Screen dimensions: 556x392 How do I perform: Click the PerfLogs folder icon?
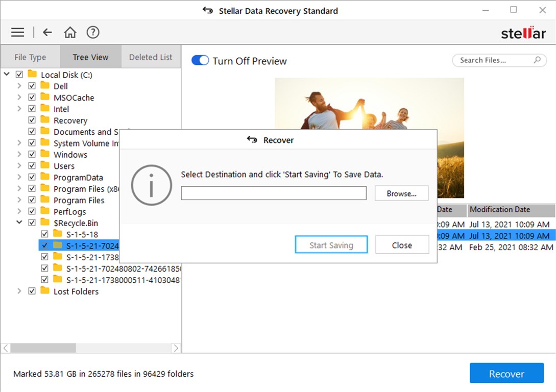click(x=45, y=210)
